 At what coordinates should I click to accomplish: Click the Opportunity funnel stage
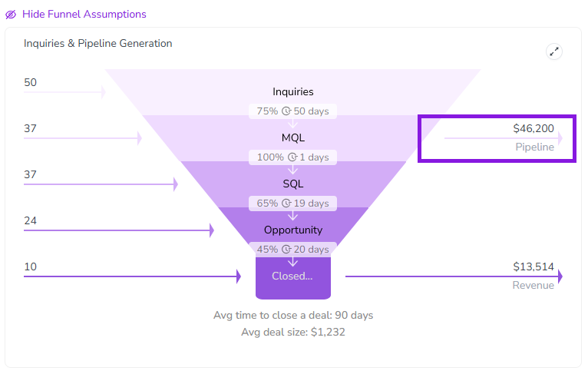pos(293,230)
